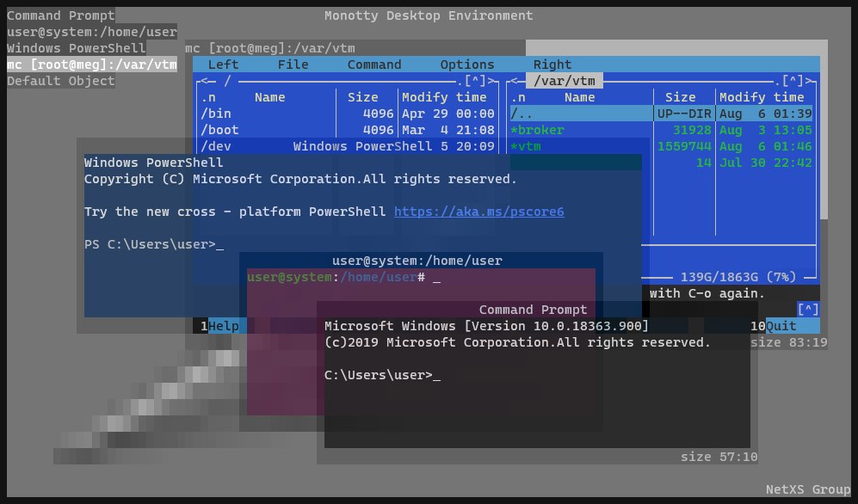858x504 pixels.
Task: Open the Options menu in Midnight Commander
Action: [467, 65]
